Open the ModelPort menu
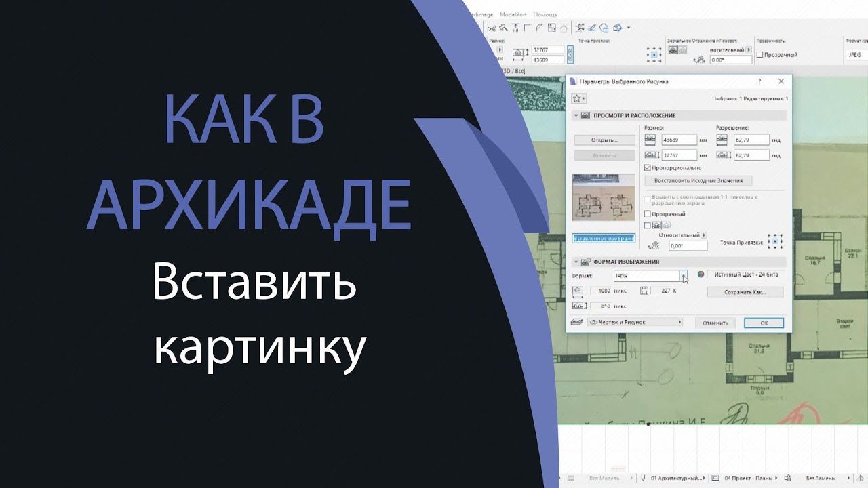This screenshot has width=868, height=488. pyautogui.click(x=513, y=14)
